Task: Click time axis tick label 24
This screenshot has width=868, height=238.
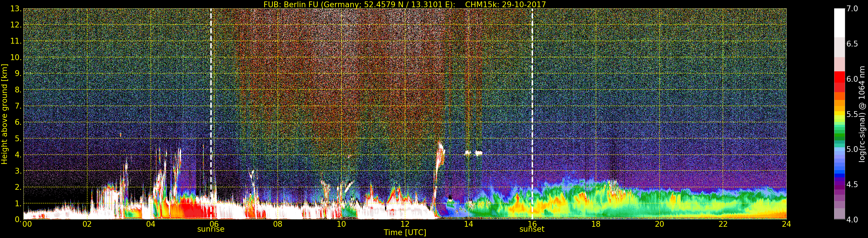Action: tap(786, 224)
